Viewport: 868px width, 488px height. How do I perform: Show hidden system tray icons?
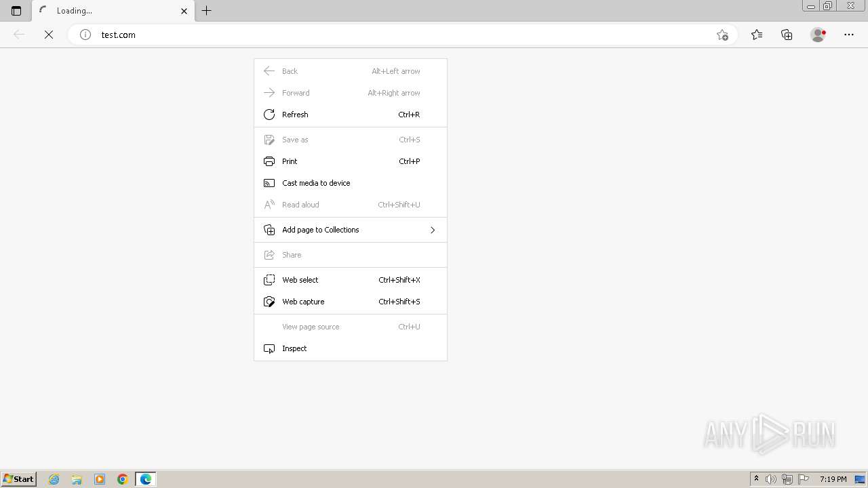pyautogui.click(x=756, y=479)
